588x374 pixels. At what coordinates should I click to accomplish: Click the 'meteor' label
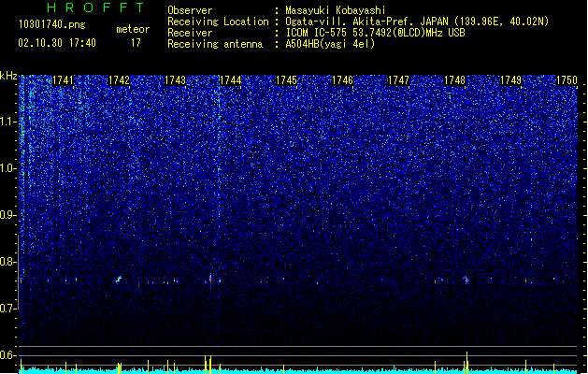133,29
